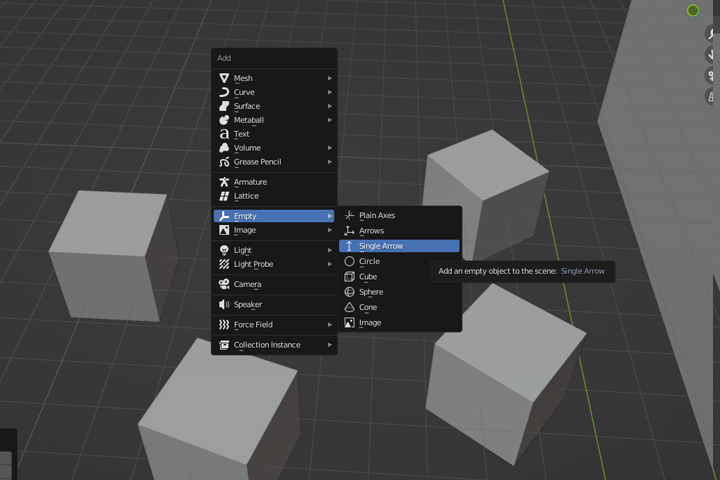Screen dimensions: 720x480
Task: Click the Image icon in Add menu
Action: point(224,230)
